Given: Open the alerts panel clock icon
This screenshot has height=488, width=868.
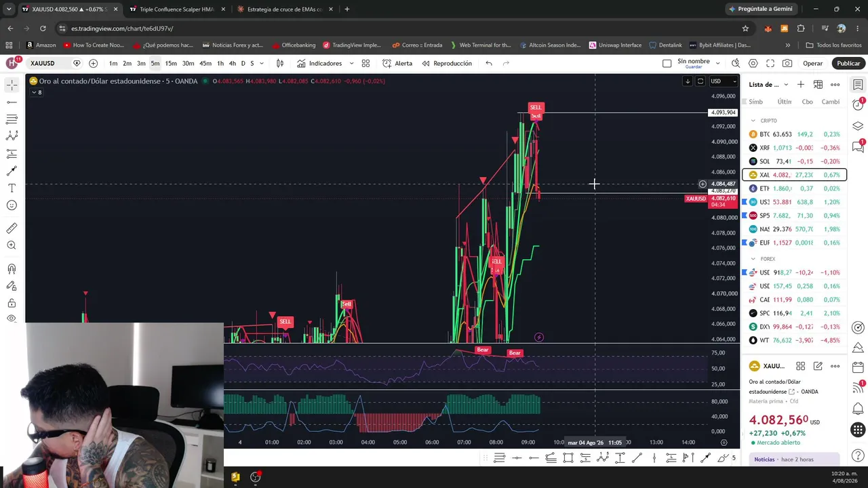Looking at the screenshot, I should pos(858,105).
